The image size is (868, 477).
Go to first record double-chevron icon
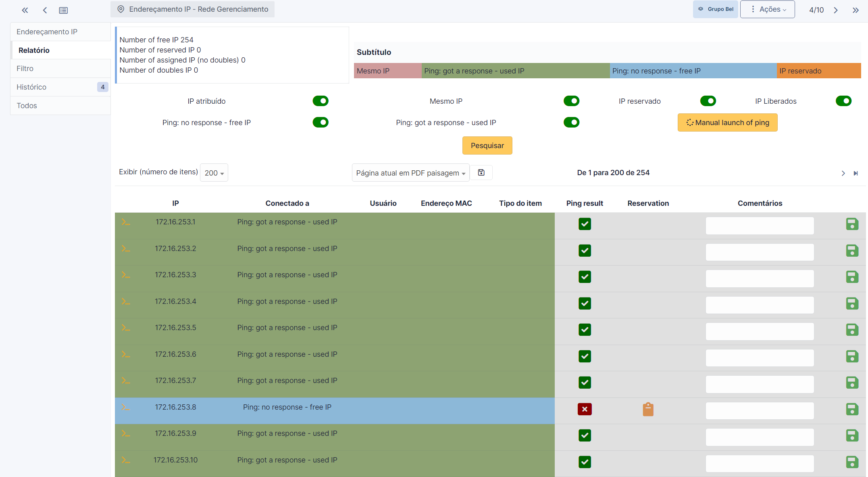pyautogui.click(x=25, y=10)
